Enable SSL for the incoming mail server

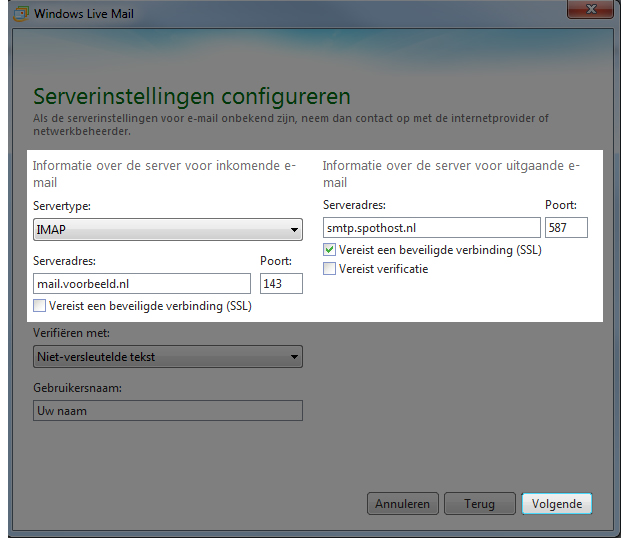tap(39, 306)
